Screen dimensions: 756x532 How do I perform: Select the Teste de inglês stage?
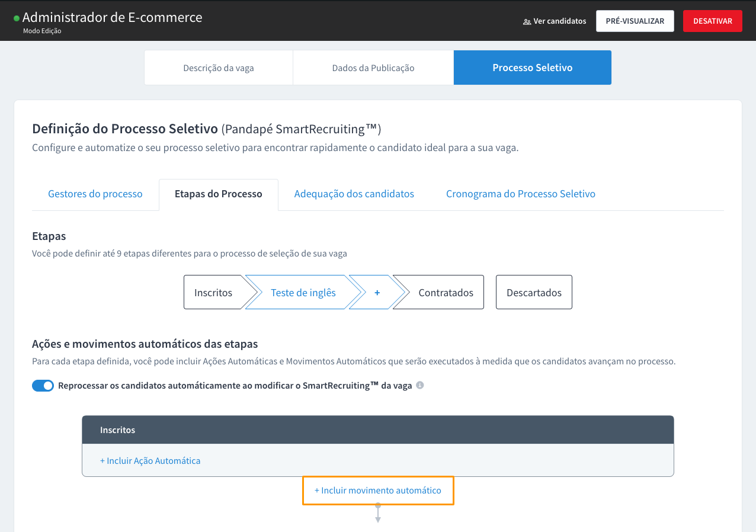[303, 292]
